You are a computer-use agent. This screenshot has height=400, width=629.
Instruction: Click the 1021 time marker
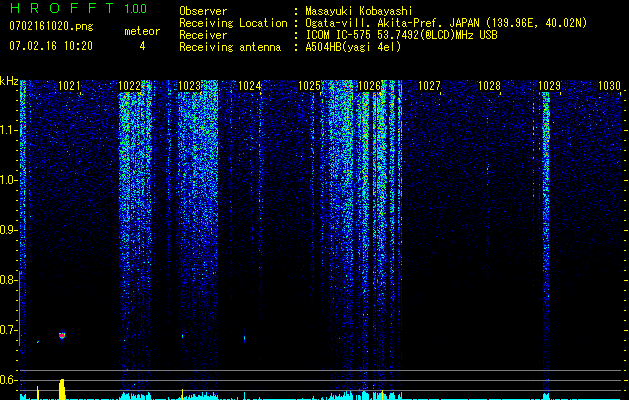tap(69, 86)
